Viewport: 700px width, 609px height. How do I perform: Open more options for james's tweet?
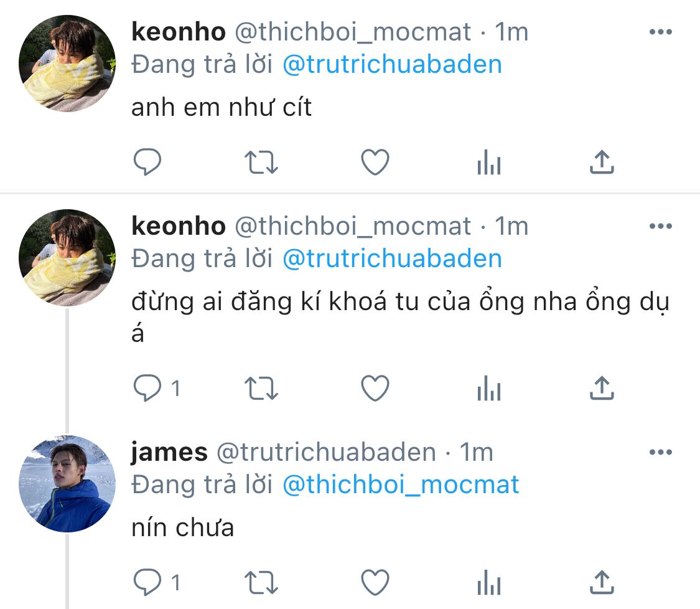click(661, 452)
